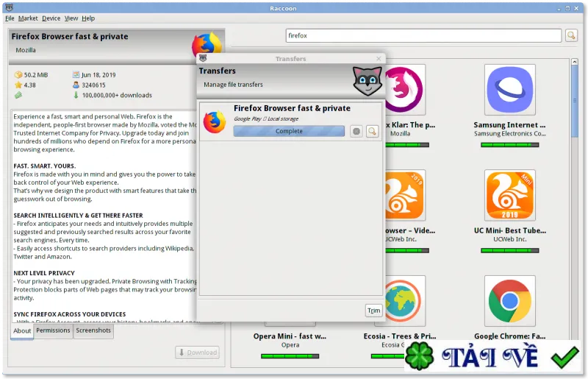Open the Help menu
588x379 pixels.
click(88, 18)
